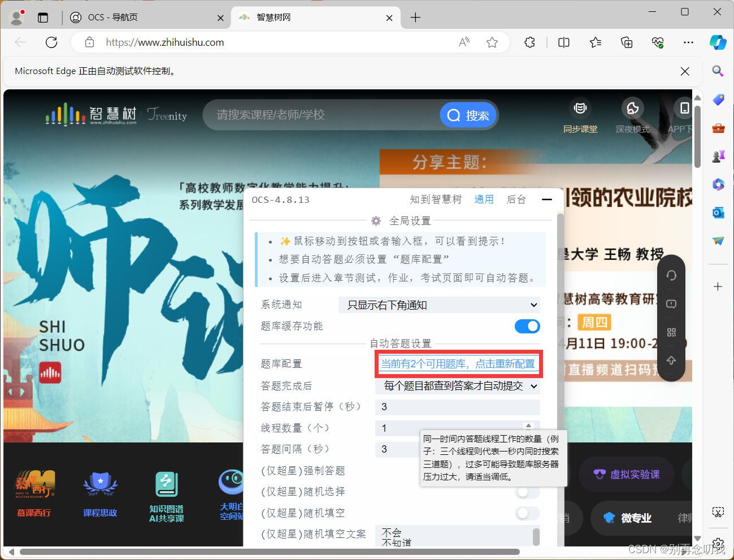Increase 线程数量 with the stepper arrow
The image size is (734, 560).
click(529, 425)
